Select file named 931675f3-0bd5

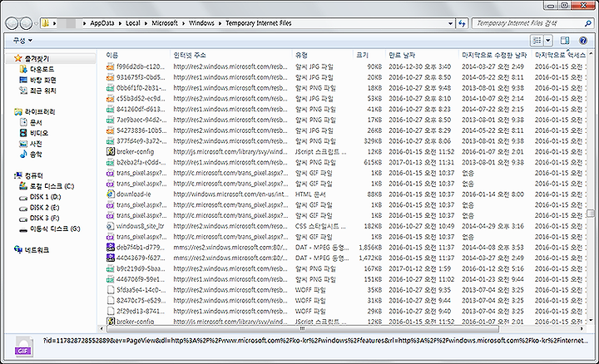141,77
